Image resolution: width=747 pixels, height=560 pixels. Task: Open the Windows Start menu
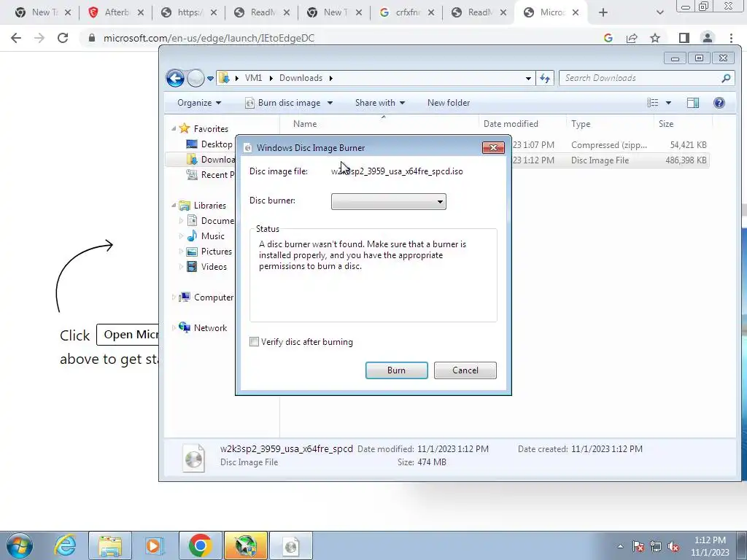pos(19,545)
